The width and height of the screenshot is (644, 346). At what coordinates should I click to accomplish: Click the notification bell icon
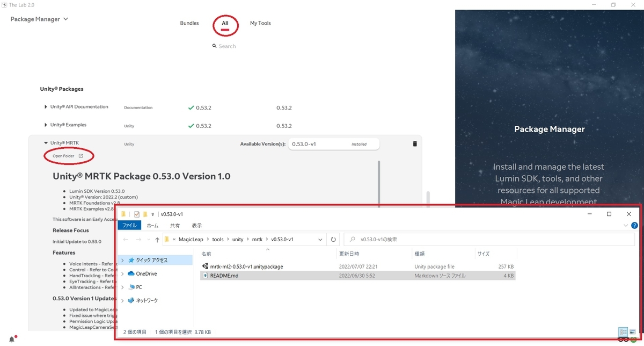click(x=12, y=339)
